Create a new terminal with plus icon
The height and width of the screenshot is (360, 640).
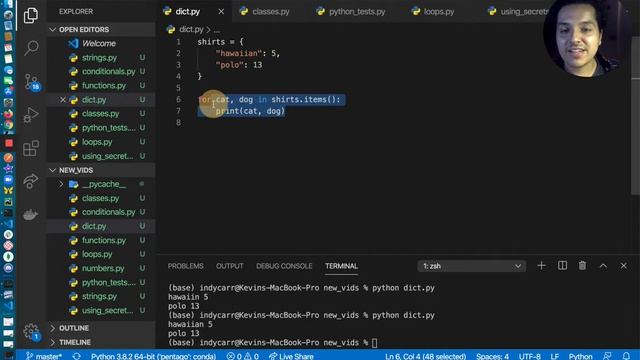pos(542,266)
